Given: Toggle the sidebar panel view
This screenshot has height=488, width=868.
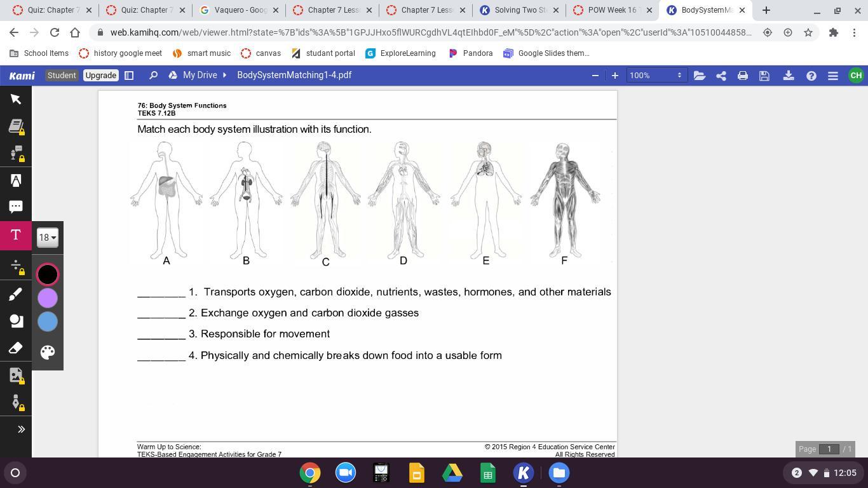Looking at the screenshot, I should 129,75.
